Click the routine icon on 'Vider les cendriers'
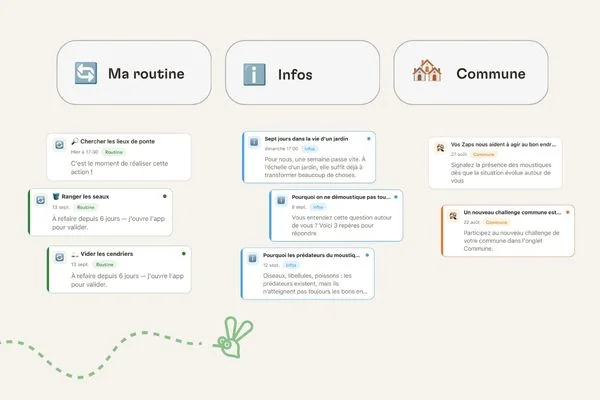The image size is (600, 400). [59, 257]
